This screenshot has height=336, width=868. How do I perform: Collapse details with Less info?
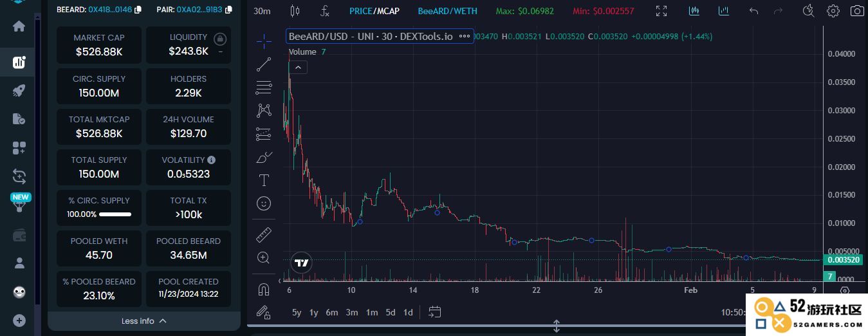tap(144, 321)
